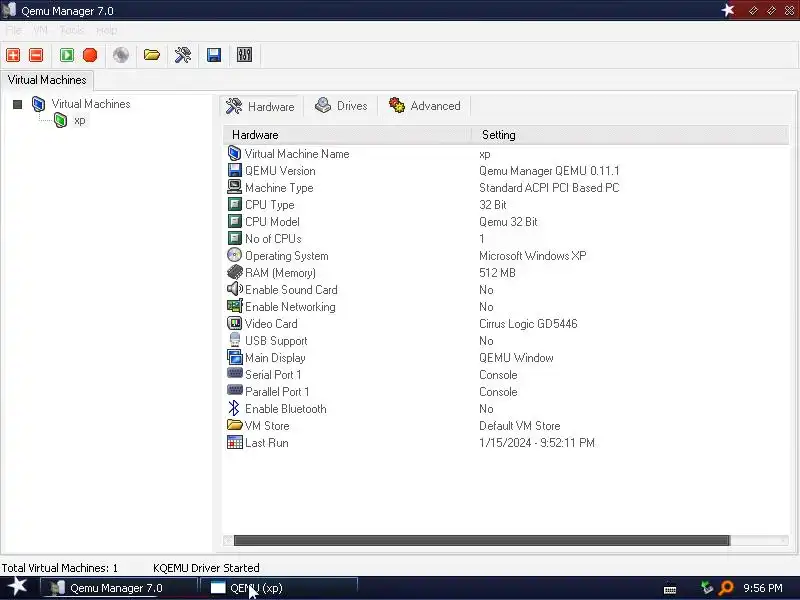Click the keyboard icon in system tray

click(670, 589)
